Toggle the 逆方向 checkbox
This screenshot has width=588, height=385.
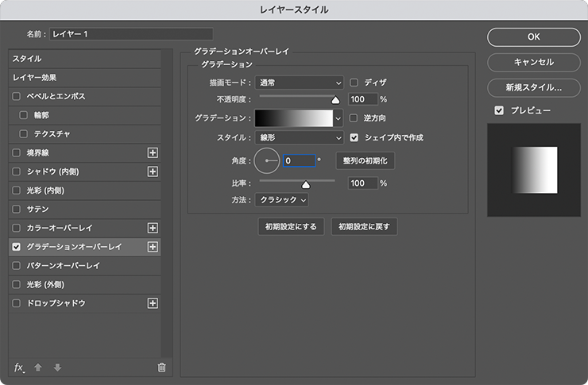tap(354, 118)
